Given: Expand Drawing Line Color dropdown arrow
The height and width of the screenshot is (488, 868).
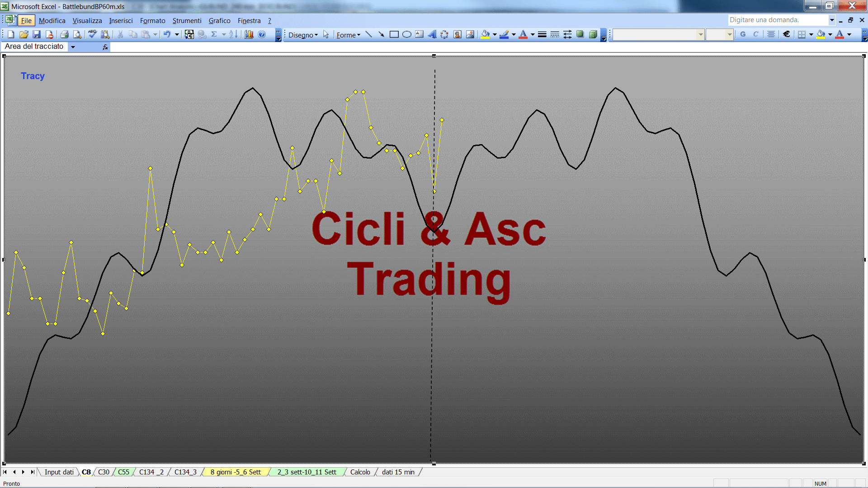Looking at the screenshot, I should click(514, 34).
